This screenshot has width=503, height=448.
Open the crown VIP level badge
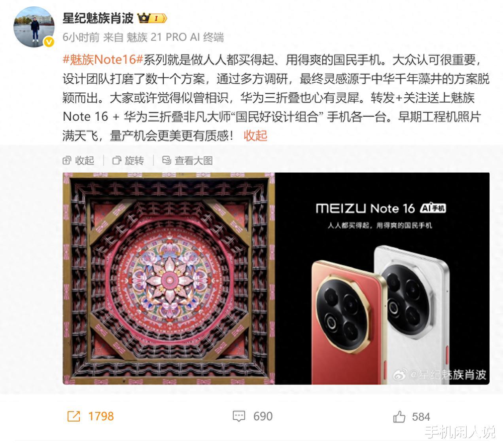152,18
